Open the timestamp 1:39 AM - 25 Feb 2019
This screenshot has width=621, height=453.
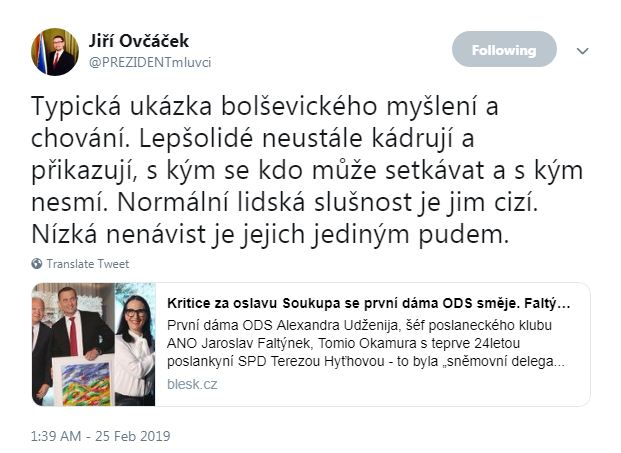[101, 436]
